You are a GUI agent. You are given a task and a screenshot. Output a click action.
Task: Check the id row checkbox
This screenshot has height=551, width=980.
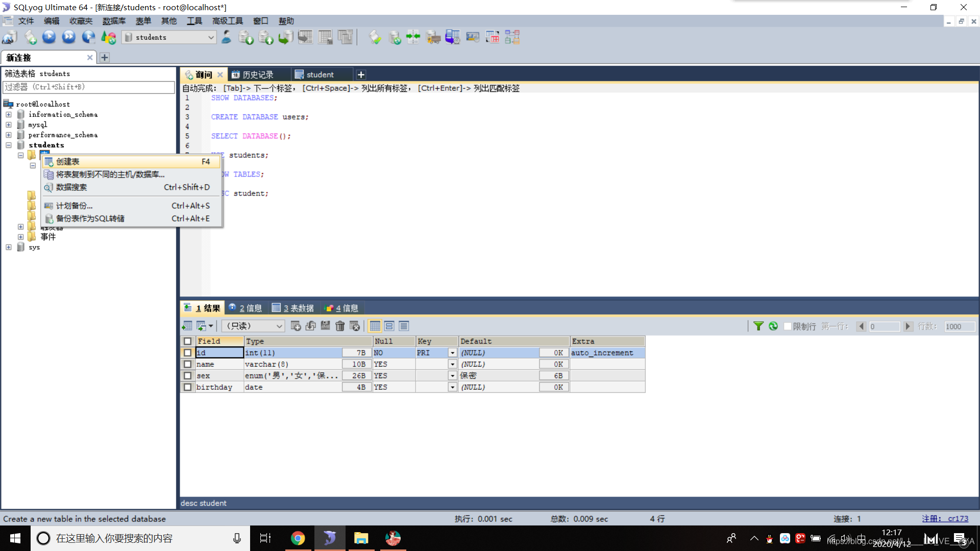point(187,353)
